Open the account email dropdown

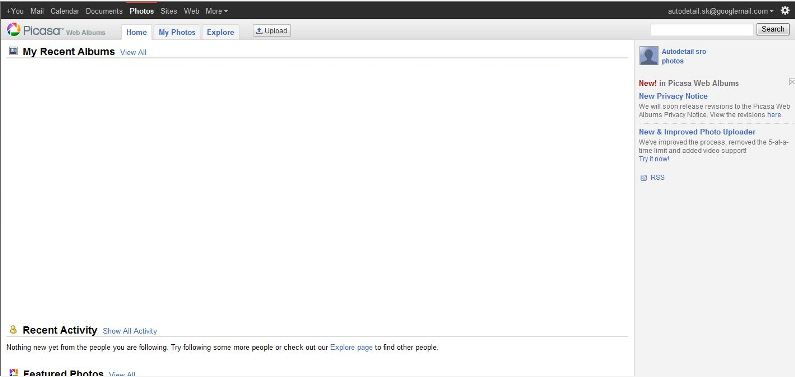click(x=720, y=11)
